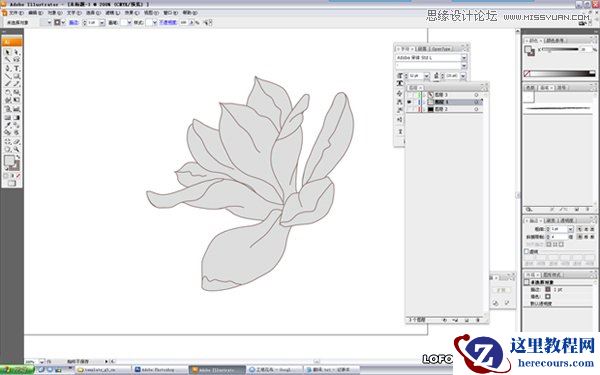Select layer row 图层 3
This screenshot has height=375, width=600.
(444, 95)
